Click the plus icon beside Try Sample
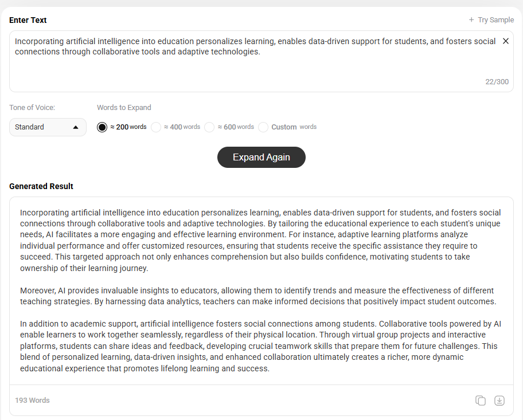This screenshot has width=523, height=420. (471, 20)
